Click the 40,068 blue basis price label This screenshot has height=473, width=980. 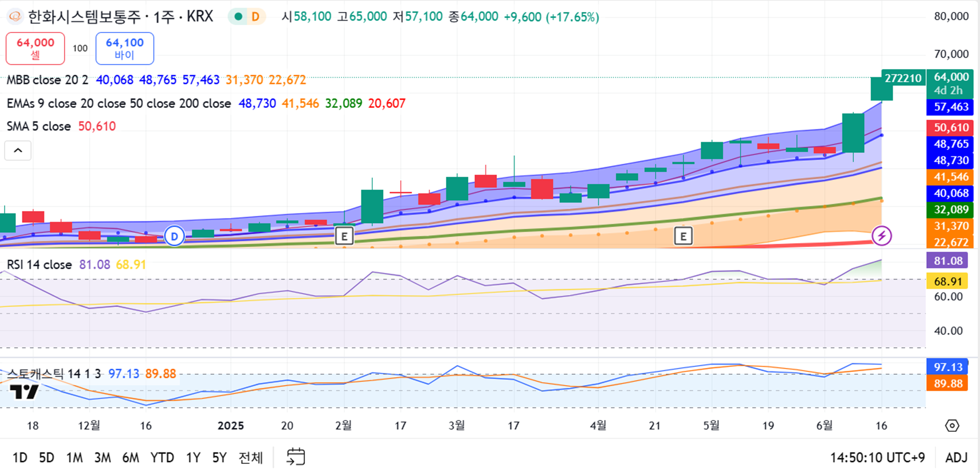point(950,193)
